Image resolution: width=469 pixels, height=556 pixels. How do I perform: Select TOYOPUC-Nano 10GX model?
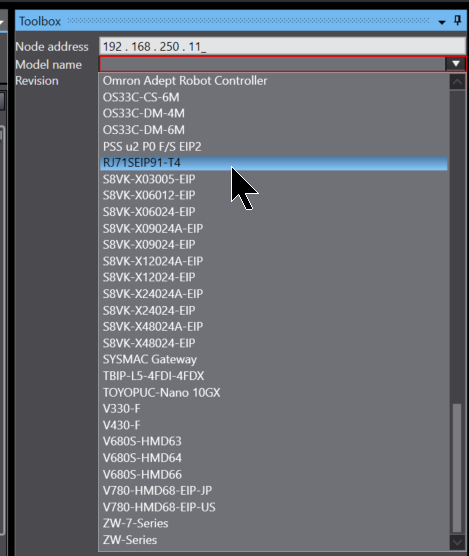coord(274,393)
